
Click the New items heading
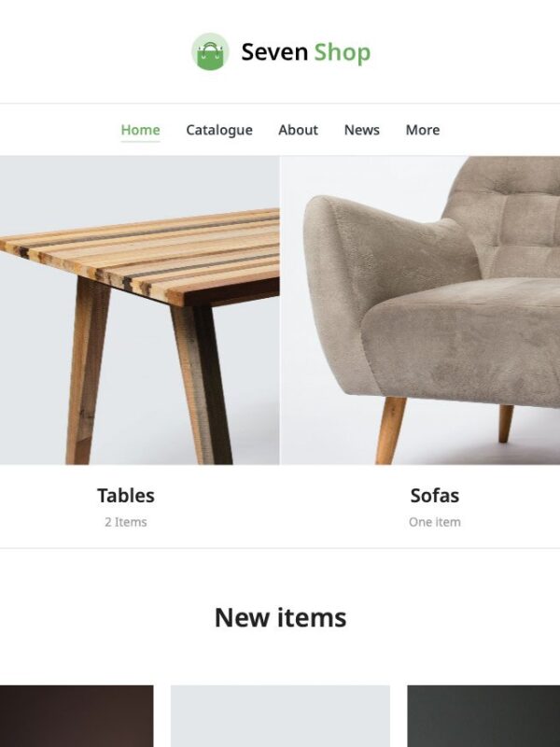pos(280,617)
